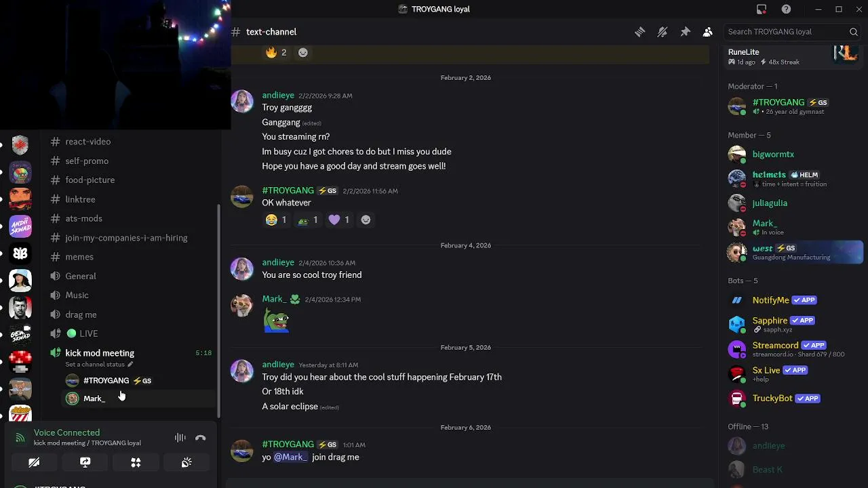Open the memes text channel
The image size is (868, 488).
point(79,257)
